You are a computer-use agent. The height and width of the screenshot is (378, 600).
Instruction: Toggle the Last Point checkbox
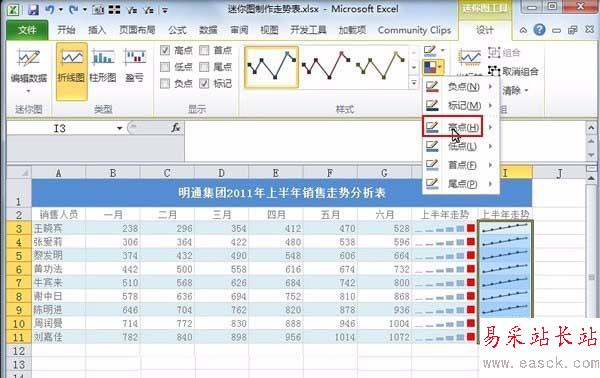tap(204, 67)
